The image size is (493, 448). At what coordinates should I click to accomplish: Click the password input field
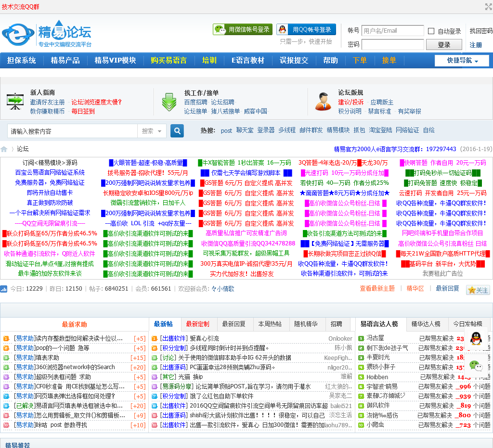tap(392, 45)
